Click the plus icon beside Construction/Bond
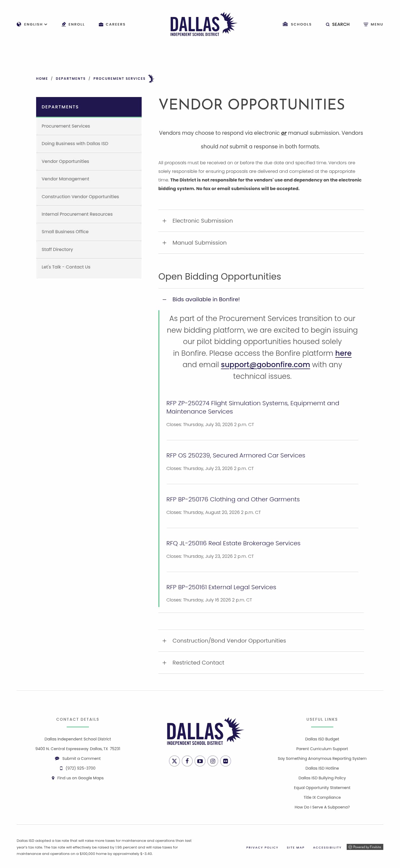This screenshot has height=868, width=400. [x=164, y=641]
